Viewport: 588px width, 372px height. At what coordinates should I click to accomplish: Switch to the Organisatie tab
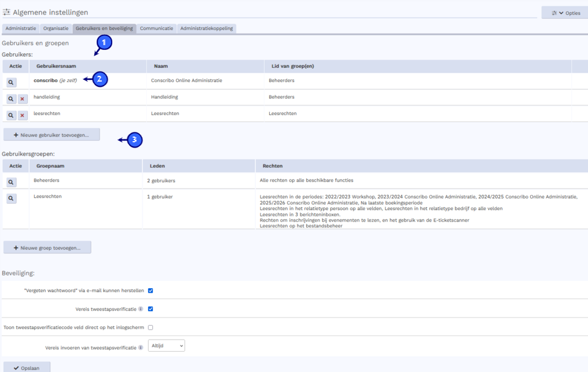pos(56,28)
